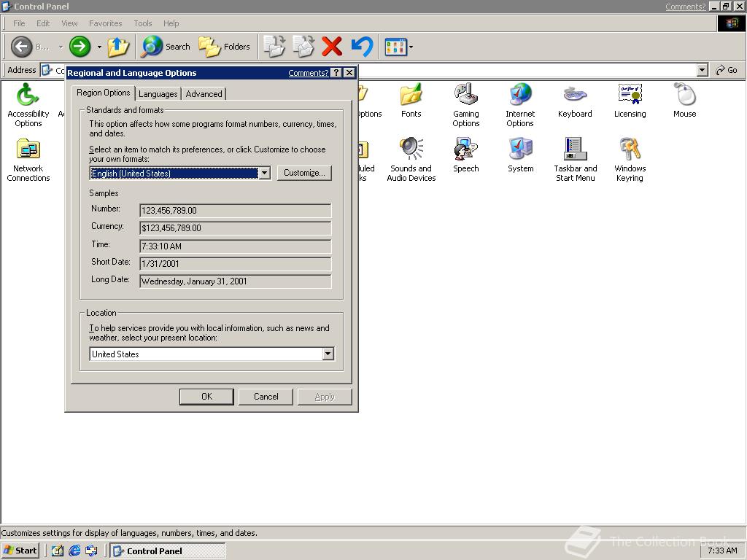Click the Start button
This screenshot has height=560, width=747.
[20, 551]
